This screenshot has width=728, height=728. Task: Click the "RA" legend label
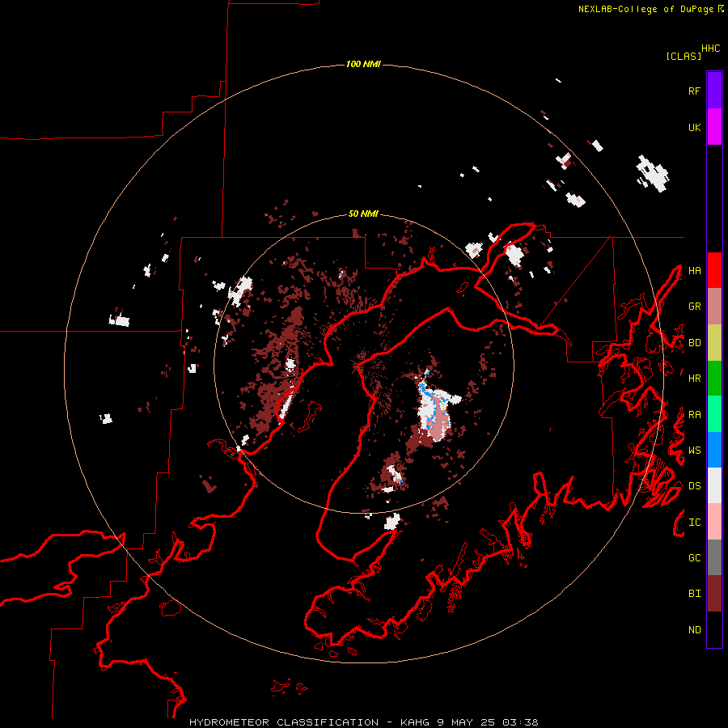tap(694, 415)
